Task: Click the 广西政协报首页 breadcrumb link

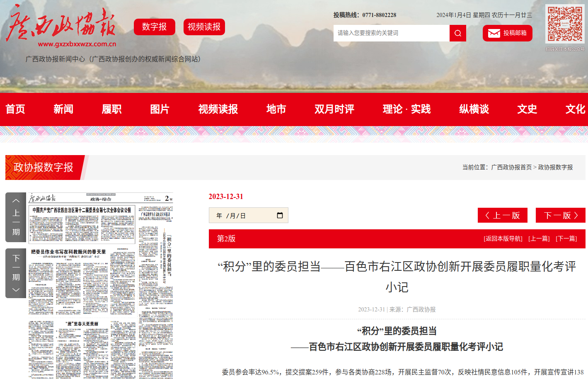Action: [511, 167]
